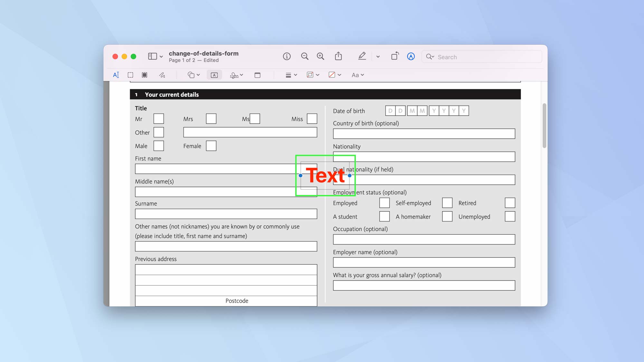Select the Redact tool
644x362 pixels.
tap(144, 75)
